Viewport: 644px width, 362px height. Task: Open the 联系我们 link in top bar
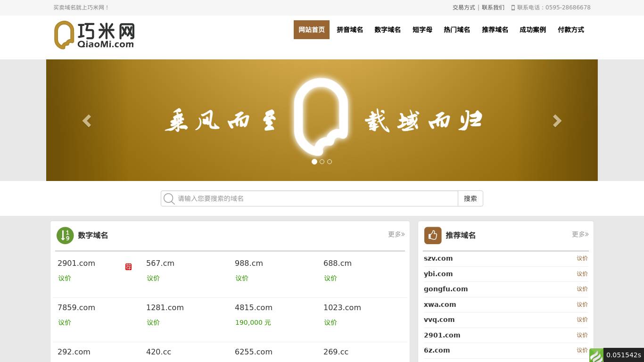(x=493, y=8)
